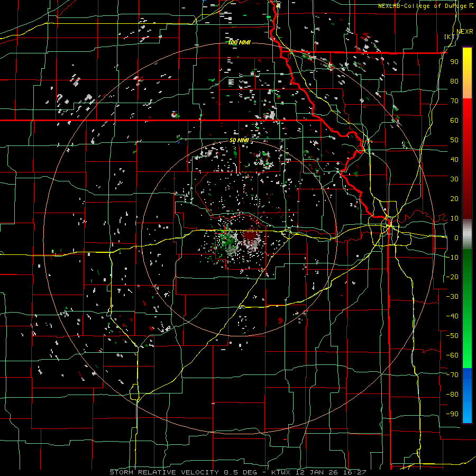Click the 40 value on the velocity scale
This screenshot has height=476, width=476.
[454, 160]
